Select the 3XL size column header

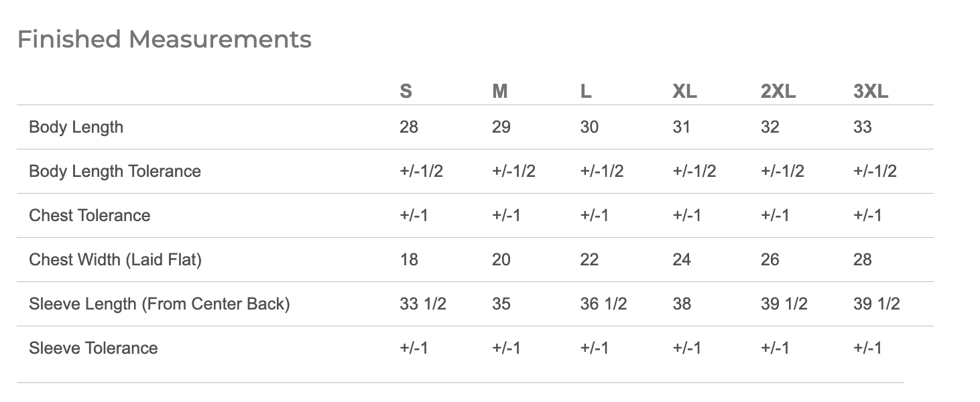pyautogui.click(x=871, y=91)
